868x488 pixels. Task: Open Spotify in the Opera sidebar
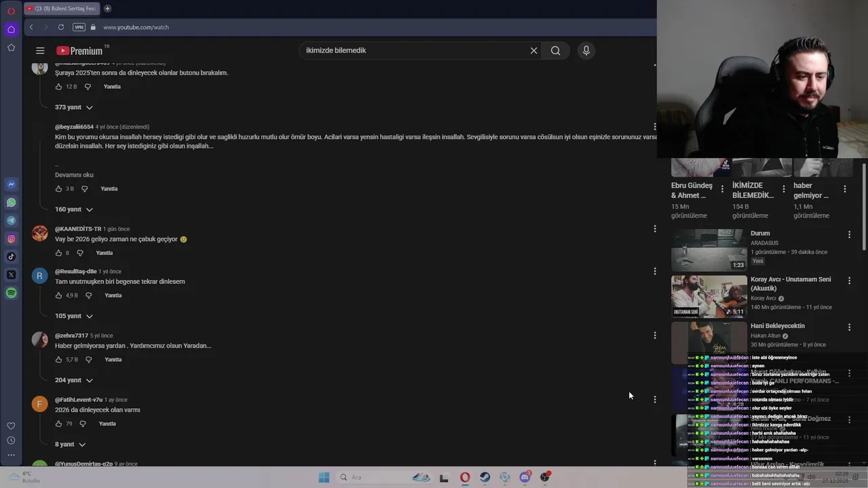(x=11, y=293)
